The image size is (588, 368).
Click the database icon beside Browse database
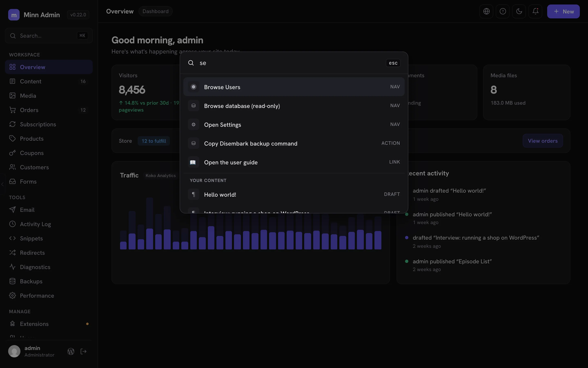(x=193, y=106)
